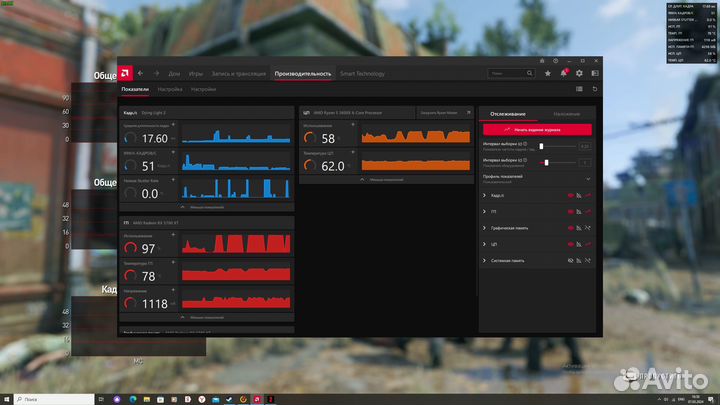Expand the Системная память tracking row
This screenshot has height=405, width=720.
(x=484, y=260)
